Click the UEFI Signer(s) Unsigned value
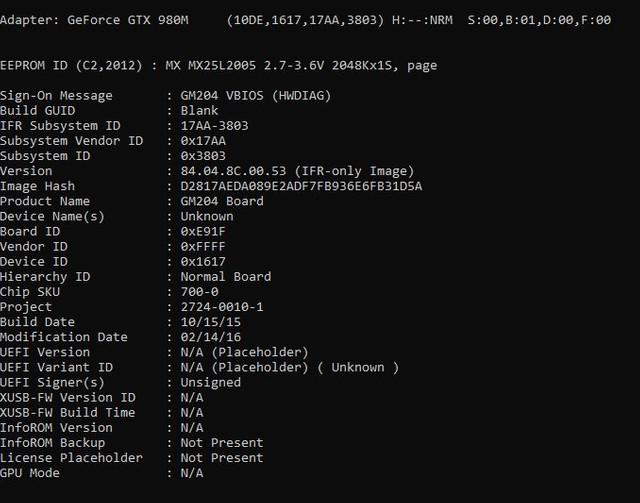 (x=211, y=383)
